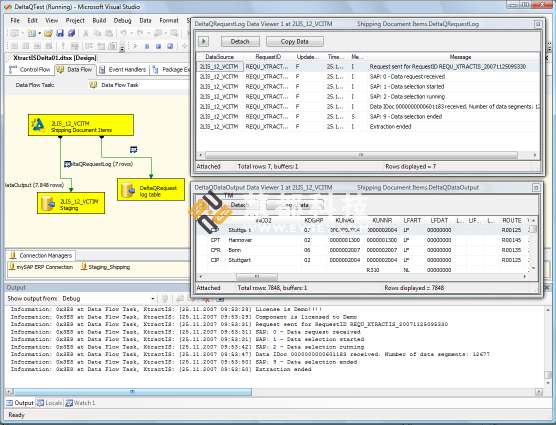Click the XtractISDelta01.dtsx [Design] document tab

tap(55, 58)
